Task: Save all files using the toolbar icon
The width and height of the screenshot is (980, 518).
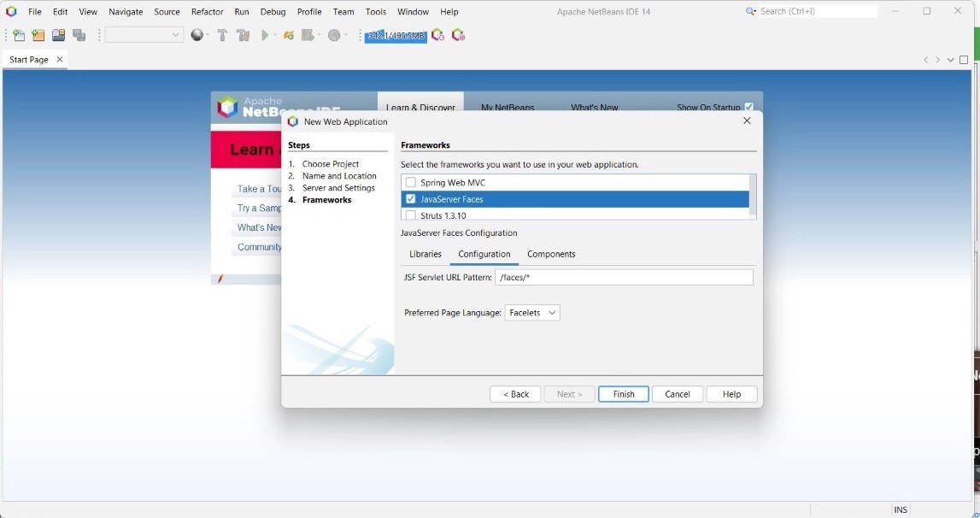Action: coord(79,35)
